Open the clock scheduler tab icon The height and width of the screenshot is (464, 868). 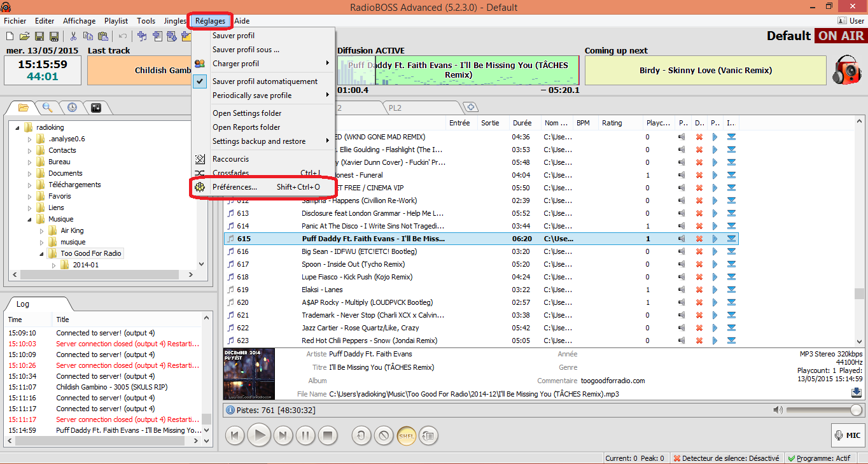coord(72,108)
